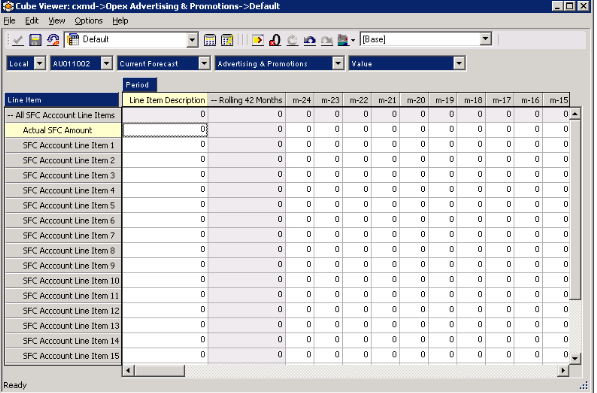This screenshot has height=393, width=597.
Task: Click the vertical scrollbar down arrow
Action: [575, 358]
